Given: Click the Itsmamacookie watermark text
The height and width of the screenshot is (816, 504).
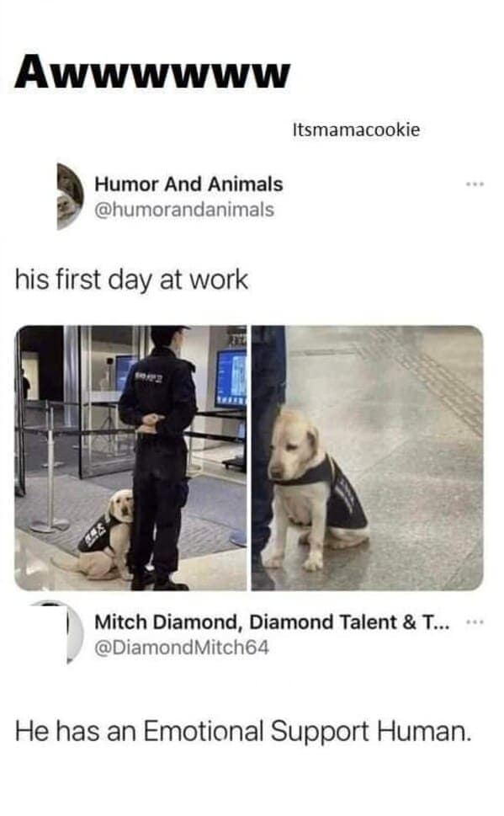Looking at the screenshot, I should pos(356,130).
